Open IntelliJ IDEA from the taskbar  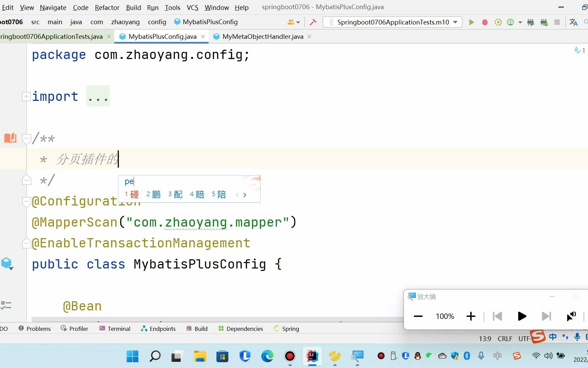(312, 356)
